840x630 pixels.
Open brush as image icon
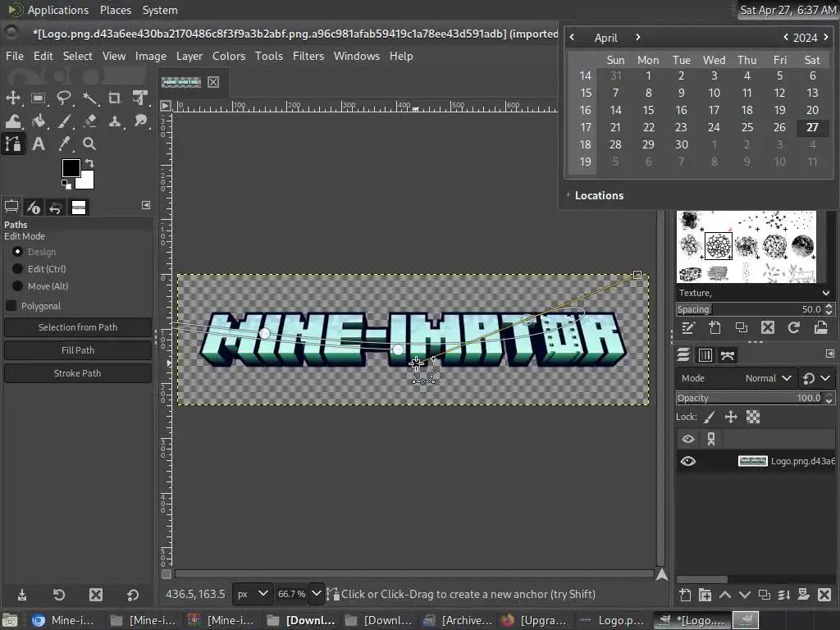click(x=820, y=327)
